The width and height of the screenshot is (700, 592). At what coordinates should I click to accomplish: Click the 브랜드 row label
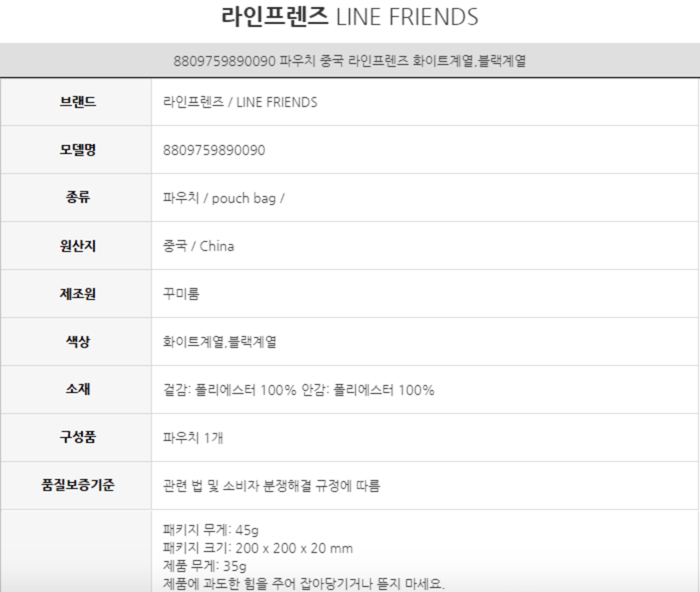(77, 102)
